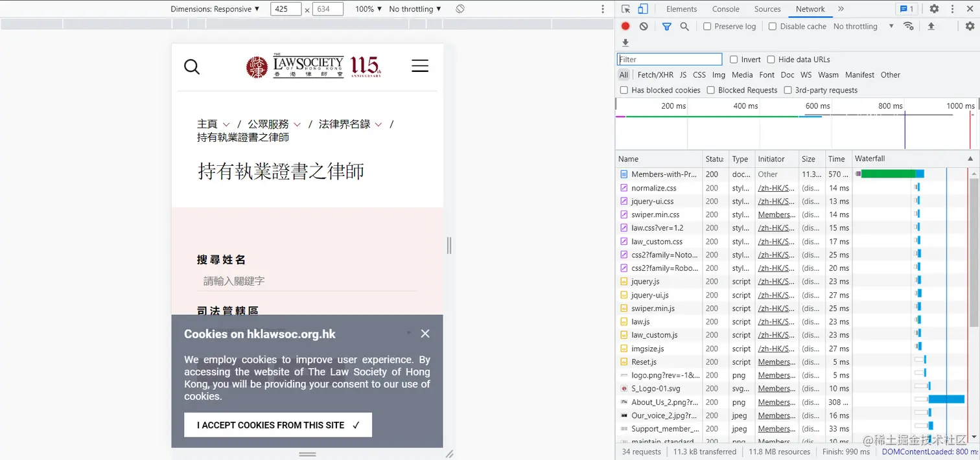This screenshot has width=980, height=460.
Task: Check Has blocked cookies
Action: 624,91
